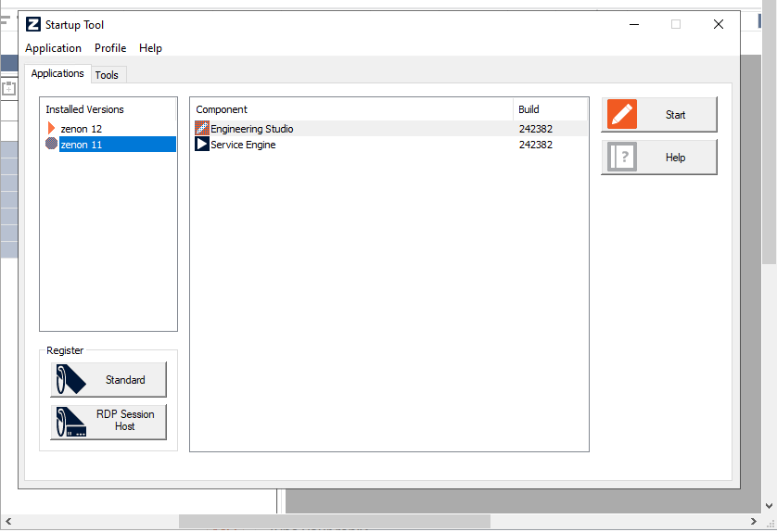Click build 242382 for Service Engine
The height and width of the screenshot is (532, 777).
(536, 145)
